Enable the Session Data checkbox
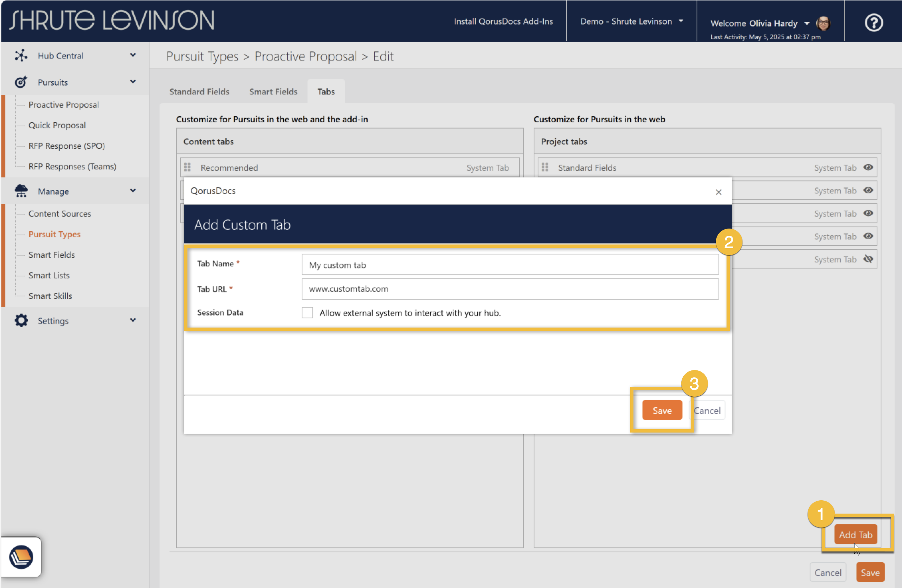Screen dimensions: 902x588 [x=307, y=313]
